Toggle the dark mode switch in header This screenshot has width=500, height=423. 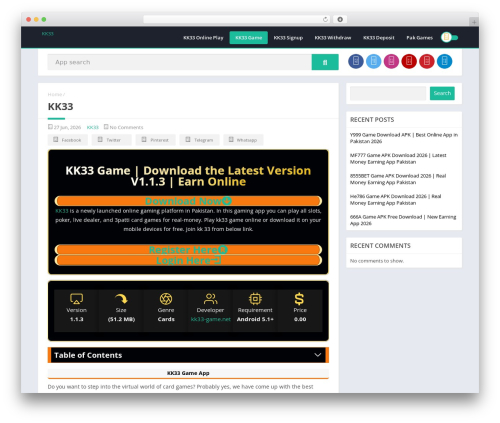pos(449,37)
